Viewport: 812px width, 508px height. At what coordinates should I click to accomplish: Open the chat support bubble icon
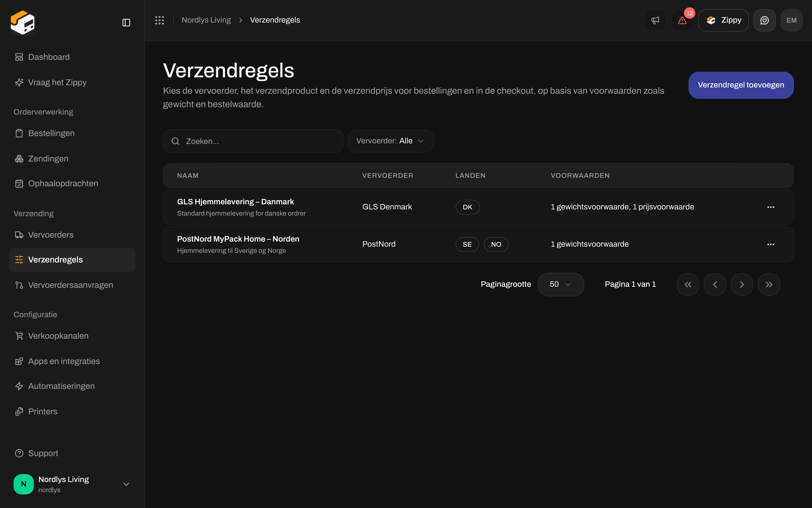click(764, 20)
